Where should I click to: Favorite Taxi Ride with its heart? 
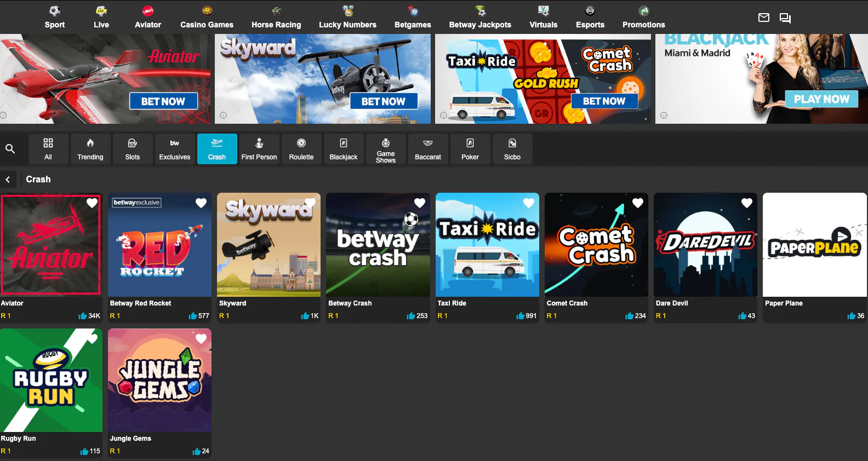click(x=529, y=203)
